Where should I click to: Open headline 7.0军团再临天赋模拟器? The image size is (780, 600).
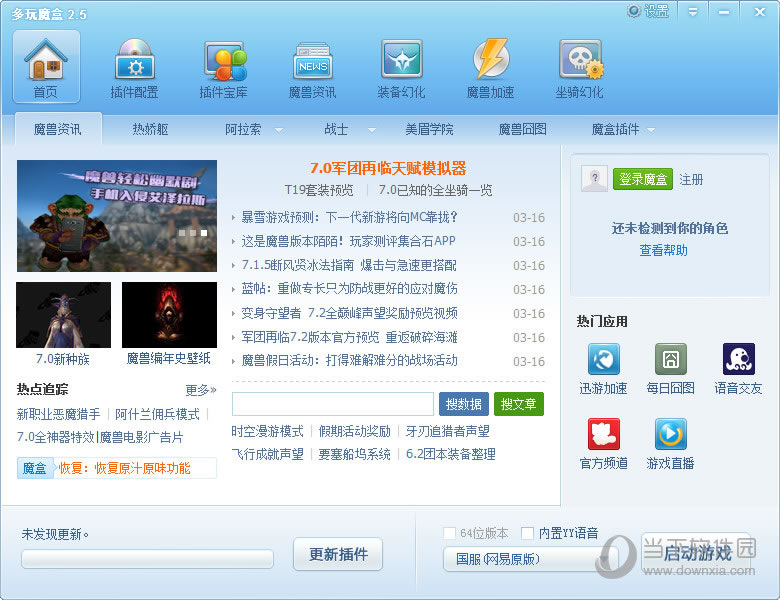point(388,168)
